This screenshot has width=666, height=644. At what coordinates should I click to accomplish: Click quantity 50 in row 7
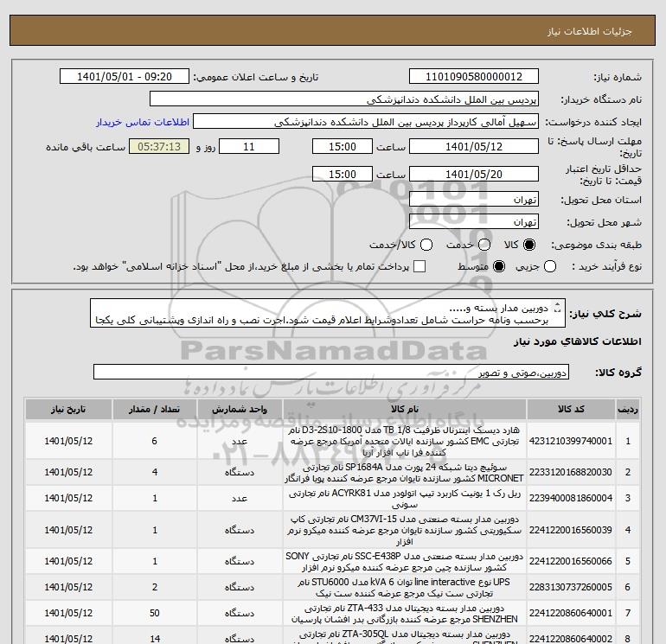pos(155,613)
